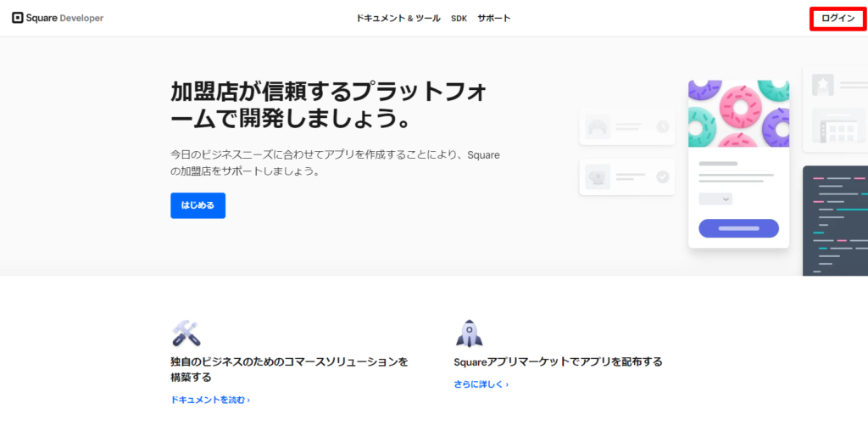The image size is (868, 448).
Task: Click the paragraph starting 今日のビジネスニーズ
Action: click(x=336, y=163)
